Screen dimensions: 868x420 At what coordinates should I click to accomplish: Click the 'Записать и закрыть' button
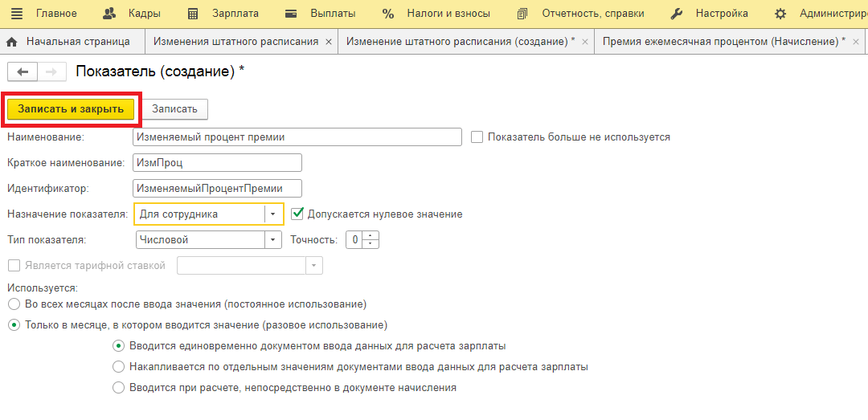[x=71, y=109]
